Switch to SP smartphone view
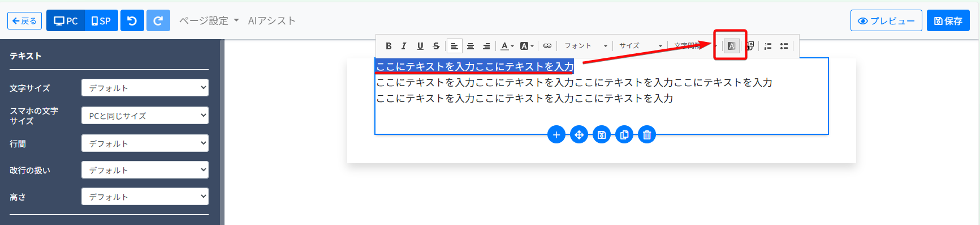980x225 pixels. pos(101,20)
